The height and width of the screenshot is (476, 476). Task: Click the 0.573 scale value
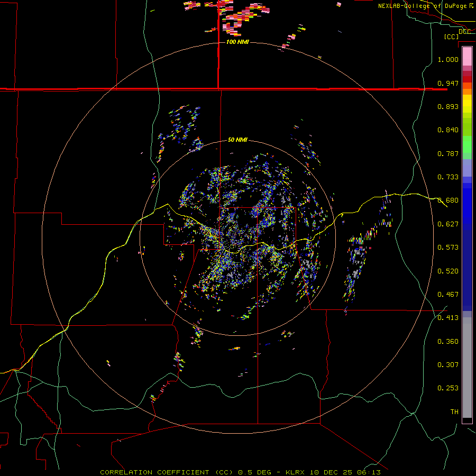(x=448, y=248)
